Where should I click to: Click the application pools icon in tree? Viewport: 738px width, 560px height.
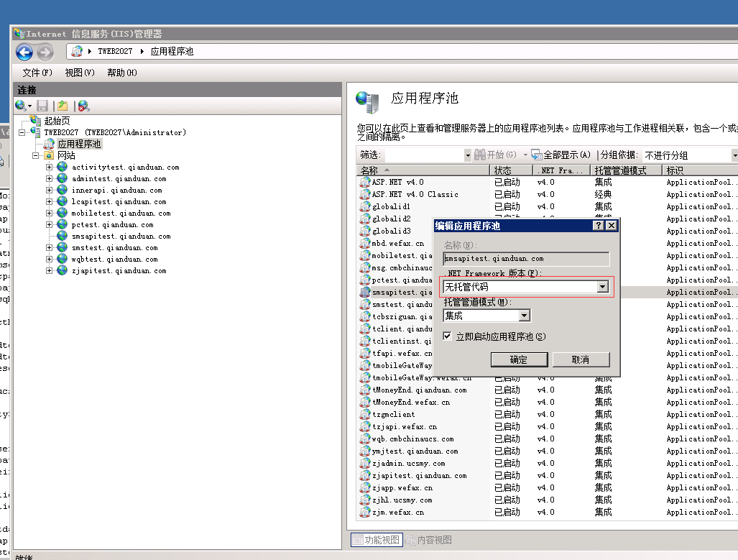click(49, 144)
